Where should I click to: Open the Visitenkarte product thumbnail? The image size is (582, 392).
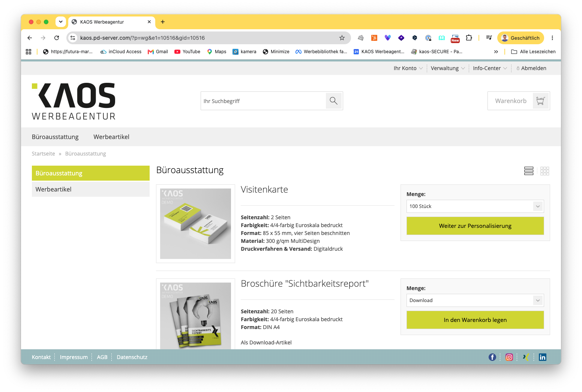(x=195, y=224)
